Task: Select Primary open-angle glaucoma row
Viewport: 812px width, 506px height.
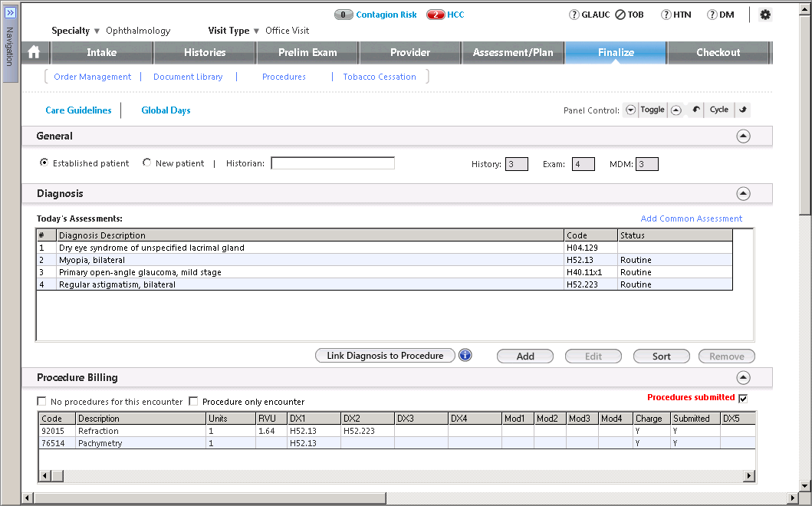Action: click(x=384, y=272)
